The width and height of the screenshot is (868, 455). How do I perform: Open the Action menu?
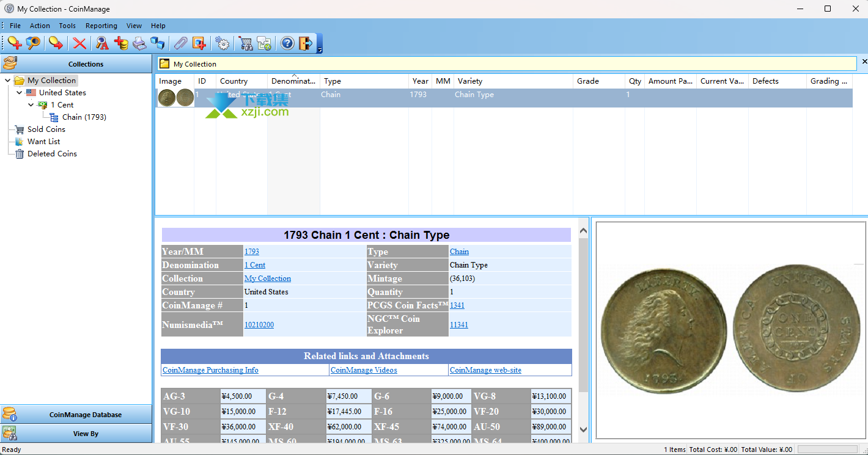[40, 26]
